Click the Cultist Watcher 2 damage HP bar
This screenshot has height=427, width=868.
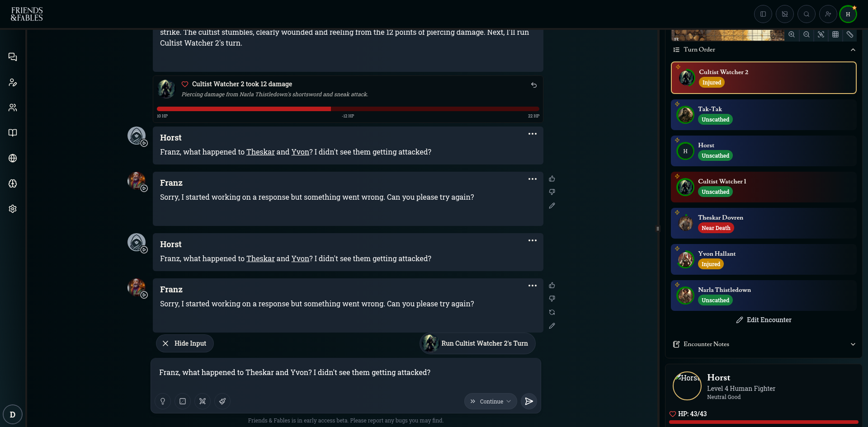point(348,109)
